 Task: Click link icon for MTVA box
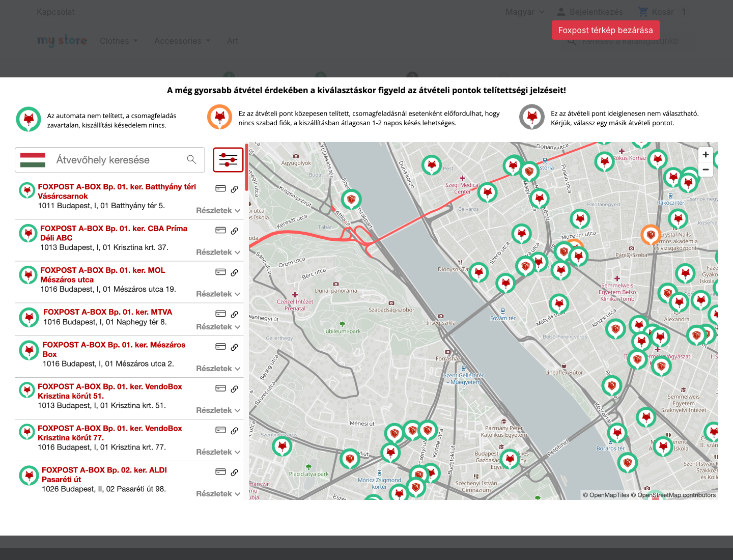[x=235, y=314]
